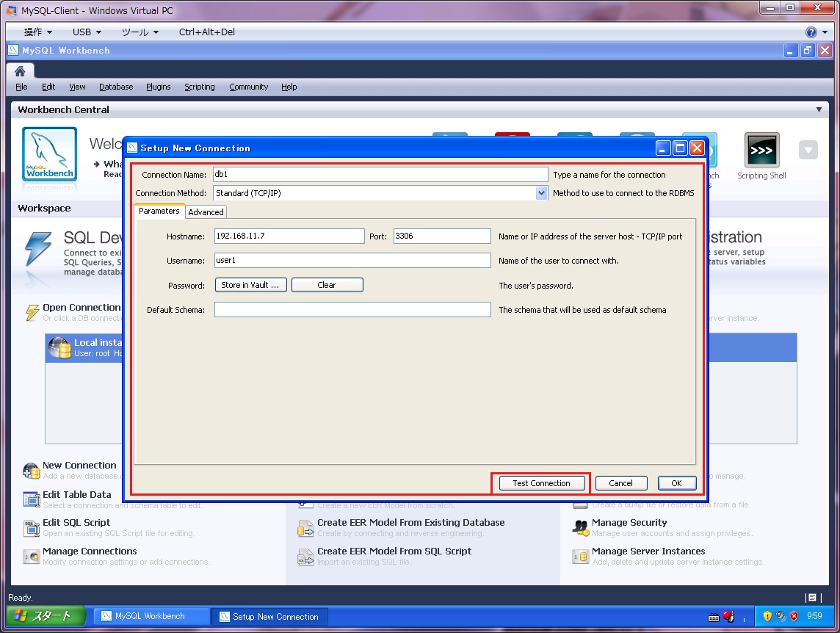
Task: Click the keyboard icon in system tray
Action: click(714, 617)
